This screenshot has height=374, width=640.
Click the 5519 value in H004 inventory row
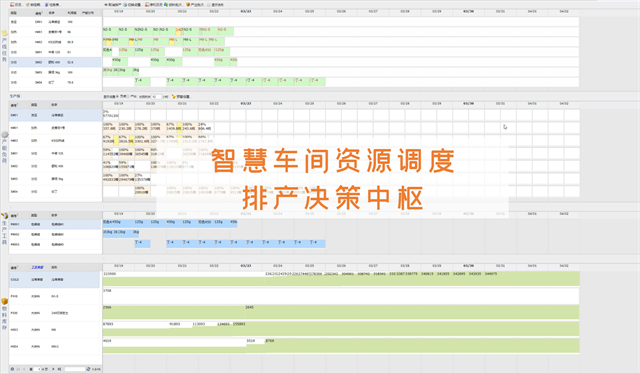click(251, 341)
